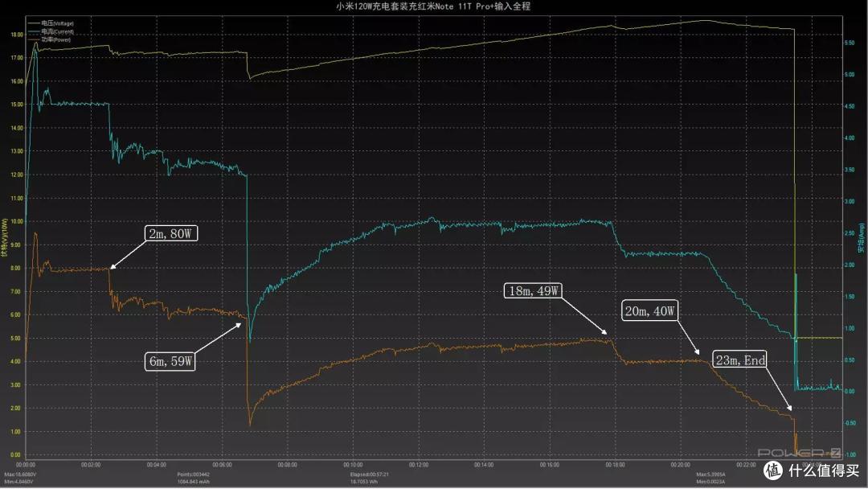Click the 2.50 ampere axis tick
This screenshot has width=868, height=489.
850,233
